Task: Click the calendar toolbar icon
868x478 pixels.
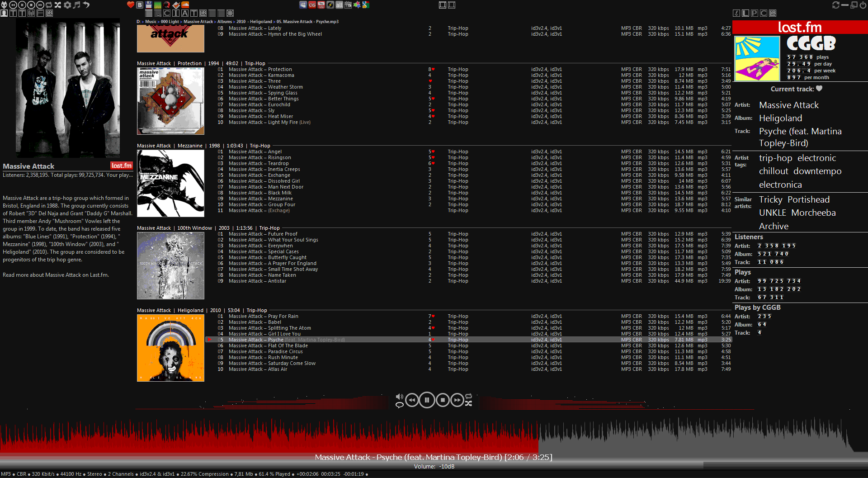Action: (348, 5)
